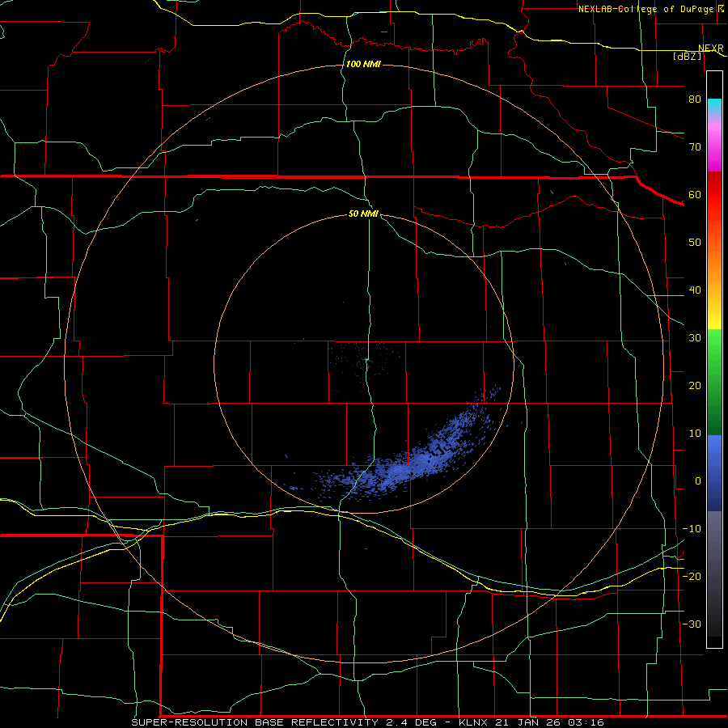Image resolution: width=728 pixels, height=728 pixels.
Task: Click the -10 value on the dBZ scale
Action: (x=692, y=529)
